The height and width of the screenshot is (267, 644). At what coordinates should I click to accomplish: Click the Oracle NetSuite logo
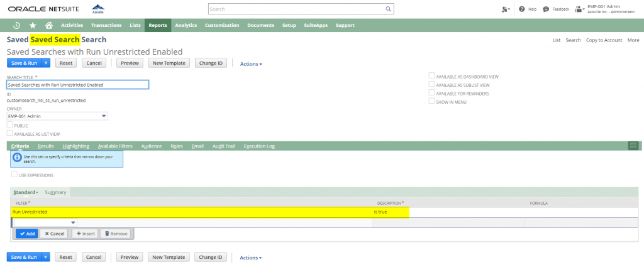pos(44,9)
